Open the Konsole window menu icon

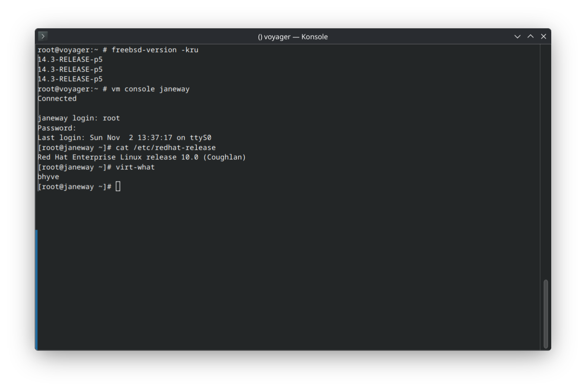[43, 36]
